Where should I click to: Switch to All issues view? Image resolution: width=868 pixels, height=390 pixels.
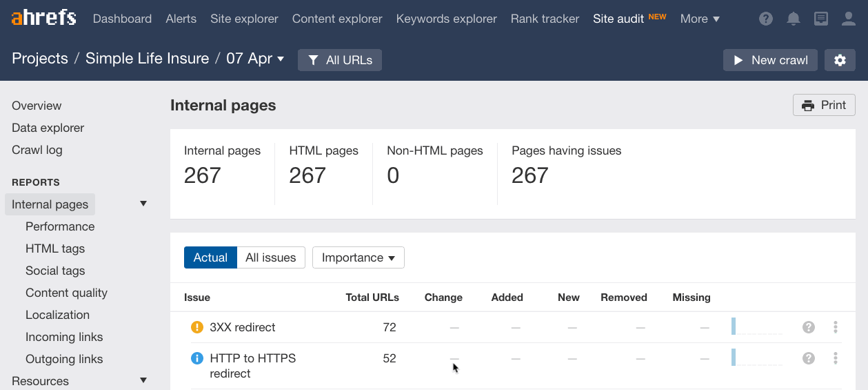(270, 257)
